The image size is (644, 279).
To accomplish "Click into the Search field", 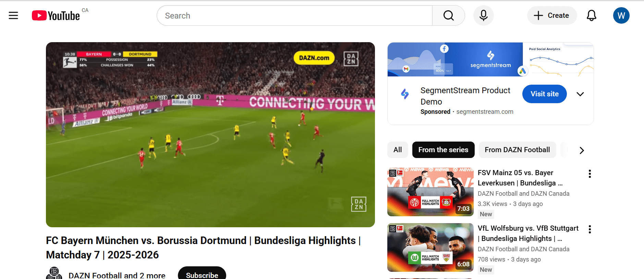I will 295,16.
